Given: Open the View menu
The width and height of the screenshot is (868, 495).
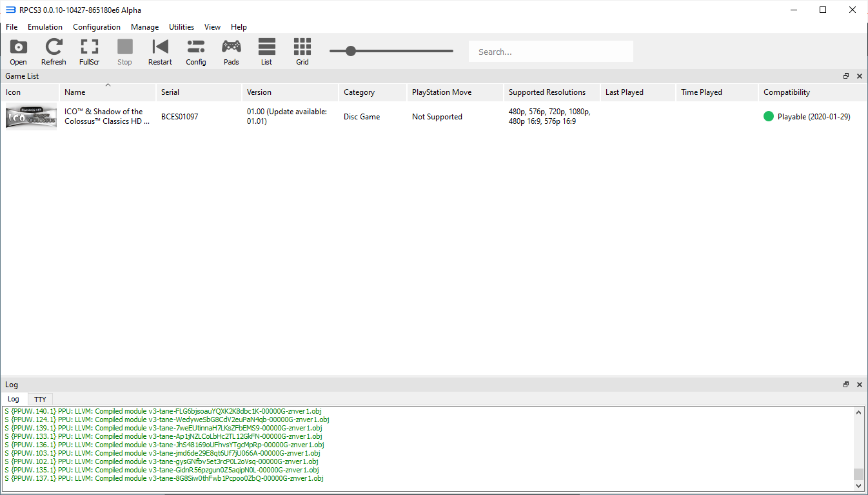Looking at the screenshot, I should click(212, 27).
